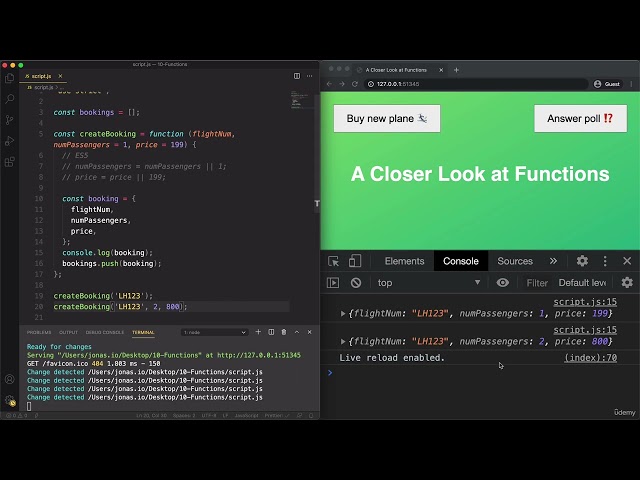Click the console Filter field
The width and height of the screenshot is (640, 480).
537,282
